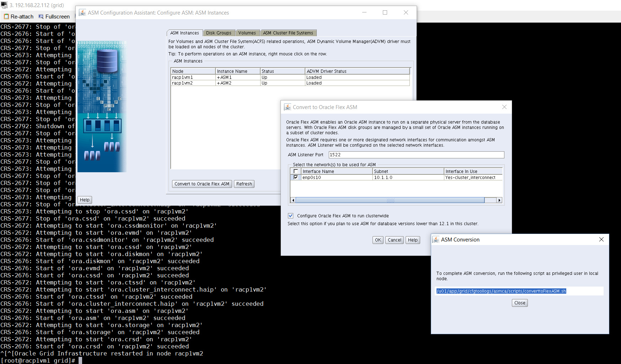Maximize the ASM Configuration Assistant window

pyautogui.click(x=385, y=13)
